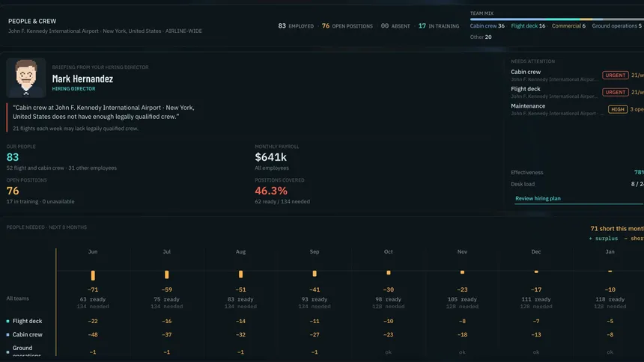The image size is (644, 362).
Task: Click the Our People value 83
Action: [x=13, y=157]
